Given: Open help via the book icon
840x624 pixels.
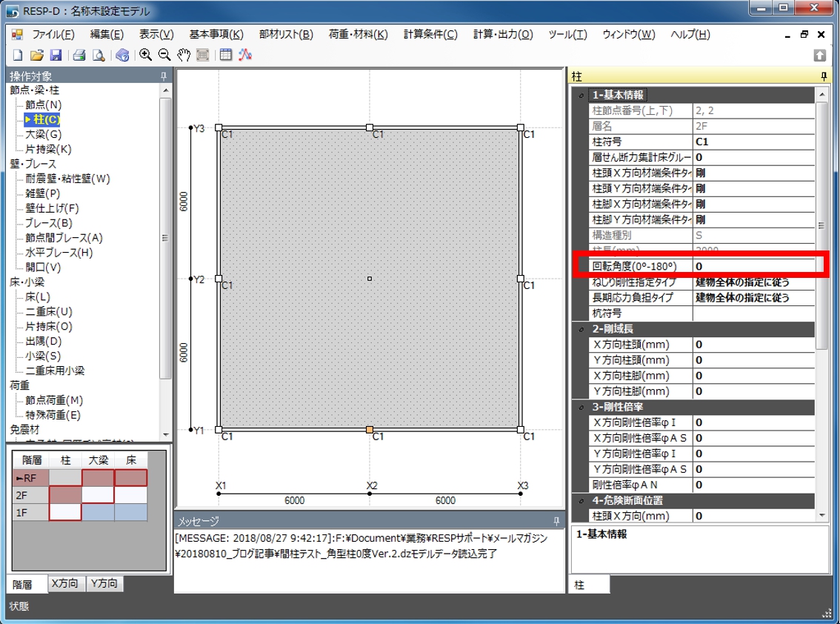Looking at the screenshot, I should point(121,55).
